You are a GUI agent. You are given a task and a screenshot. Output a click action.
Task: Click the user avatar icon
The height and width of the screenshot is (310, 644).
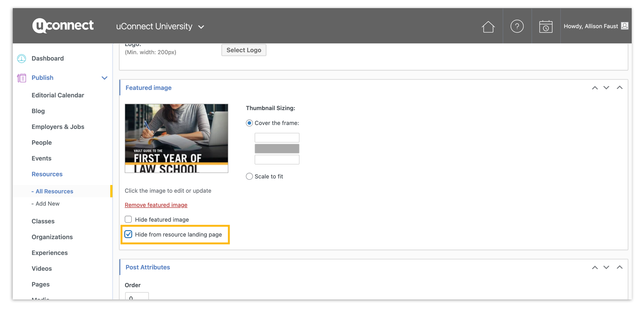pos(625,26)
